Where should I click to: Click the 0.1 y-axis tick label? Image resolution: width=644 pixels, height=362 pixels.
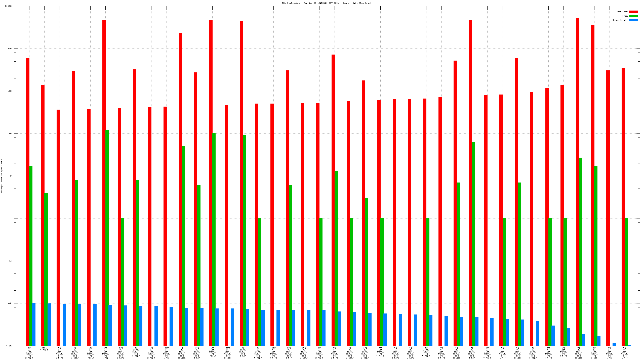[11, 261]
